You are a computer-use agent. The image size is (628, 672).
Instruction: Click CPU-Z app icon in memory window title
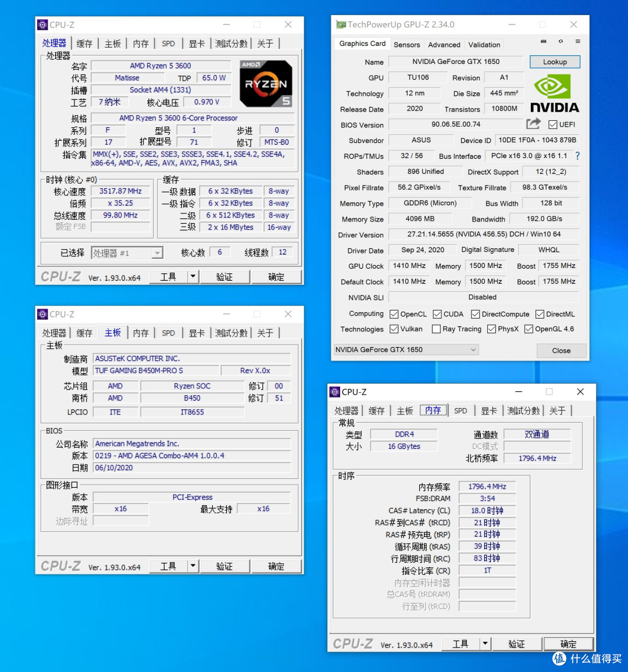tap(335, 392)
